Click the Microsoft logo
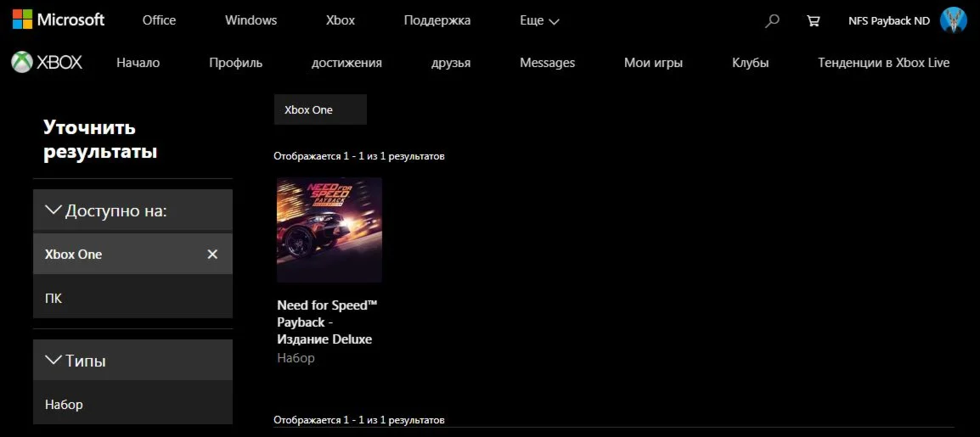This screenshot has width=980, height=437. tap(59, 20)
